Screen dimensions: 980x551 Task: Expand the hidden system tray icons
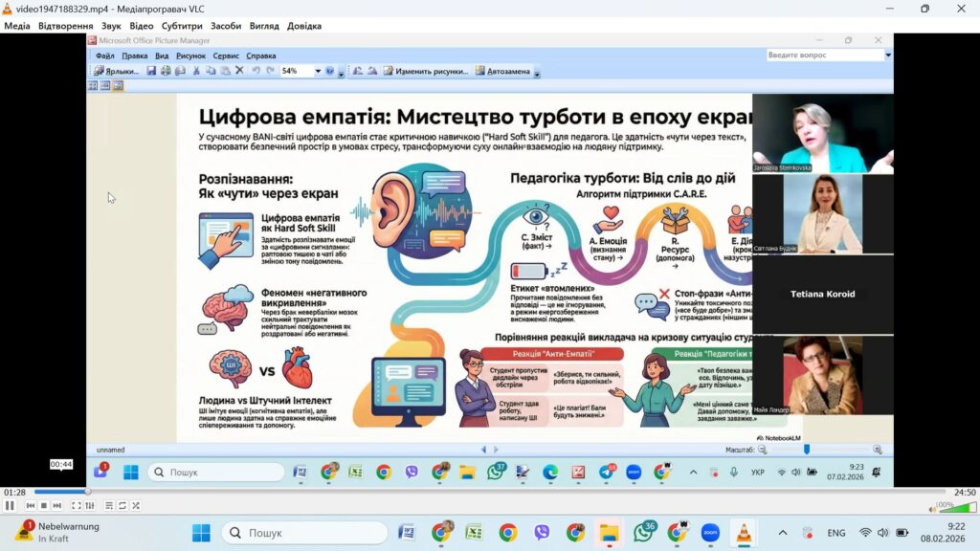783,533
